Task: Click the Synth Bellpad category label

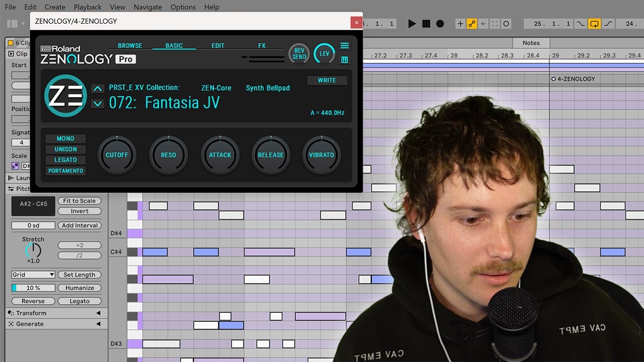Action: (x=268, y=88)
